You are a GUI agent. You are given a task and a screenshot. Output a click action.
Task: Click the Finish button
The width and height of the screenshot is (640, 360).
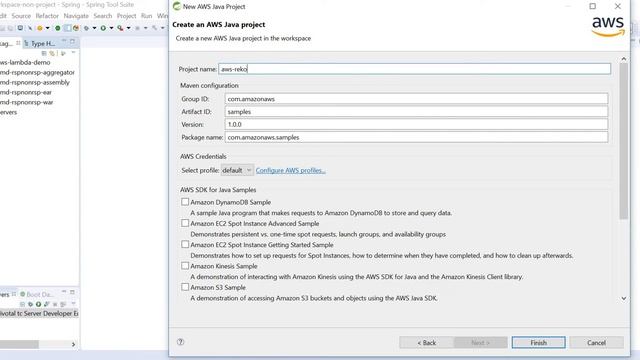point(538,342)
